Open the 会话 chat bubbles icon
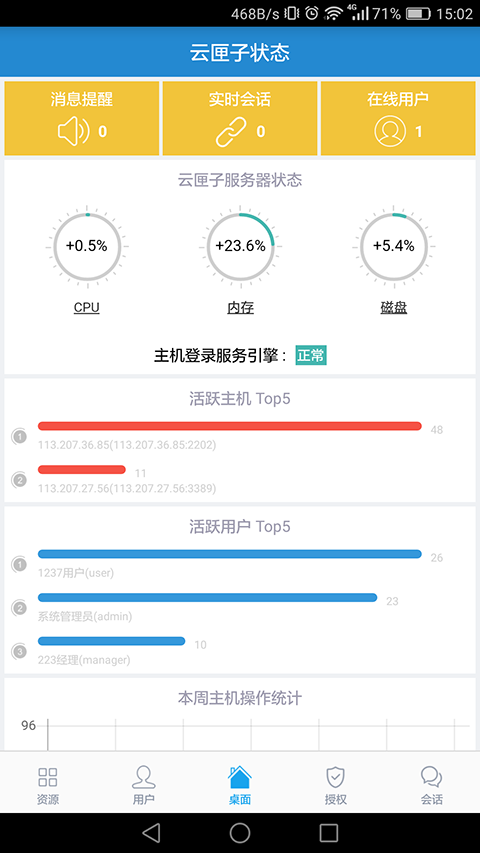Screen dimensions: 480x853 point(432,777)
